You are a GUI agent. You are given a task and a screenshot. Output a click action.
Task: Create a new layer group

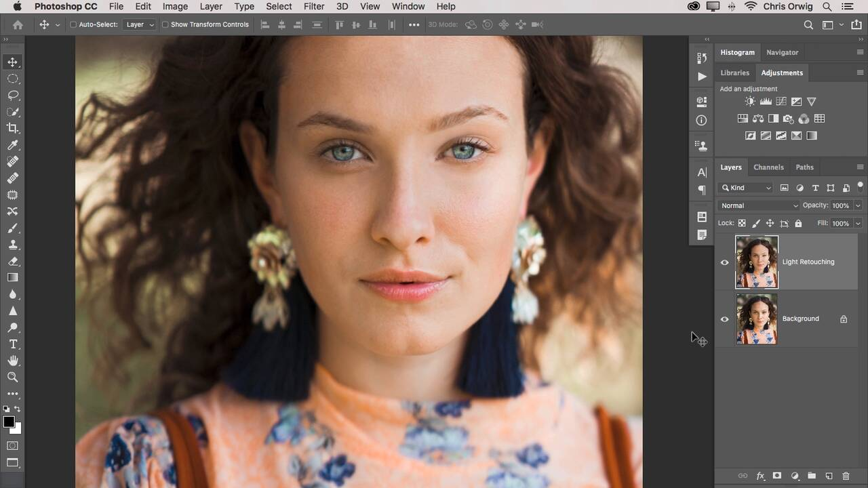[x=811, y=476]
